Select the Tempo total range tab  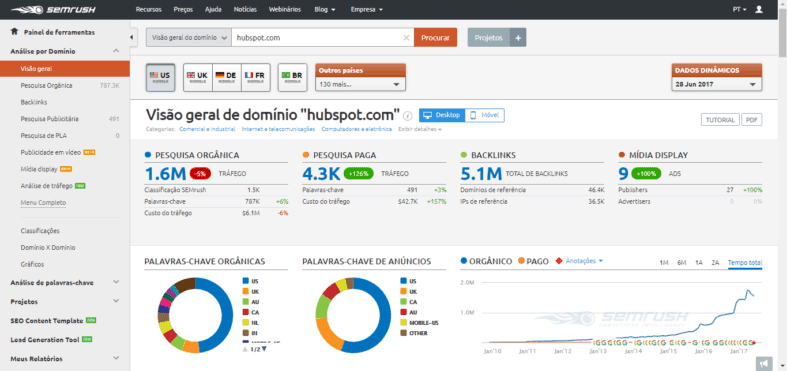pos(745,263)
